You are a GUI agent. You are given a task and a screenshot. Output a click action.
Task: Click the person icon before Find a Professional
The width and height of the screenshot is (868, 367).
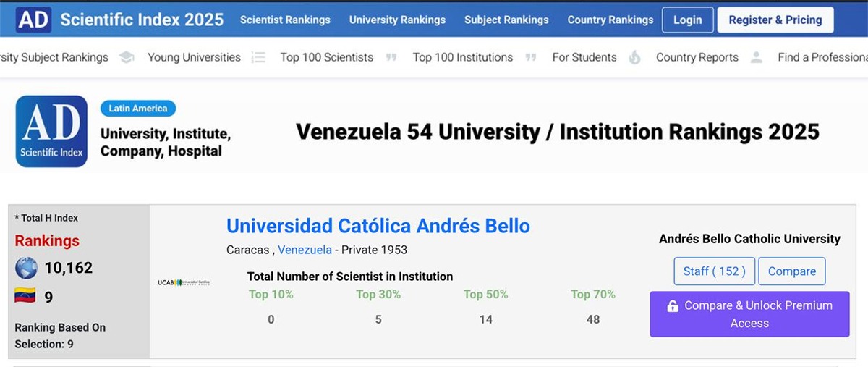tap(757, 58)
